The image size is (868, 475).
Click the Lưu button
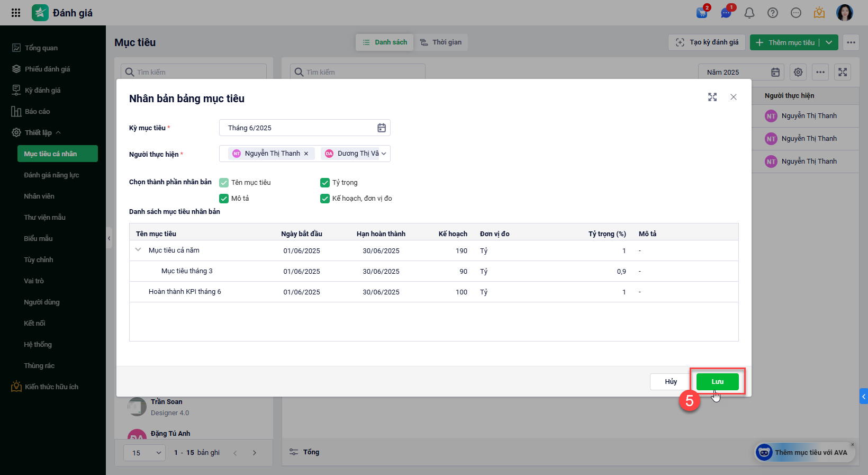pos(717,382)
